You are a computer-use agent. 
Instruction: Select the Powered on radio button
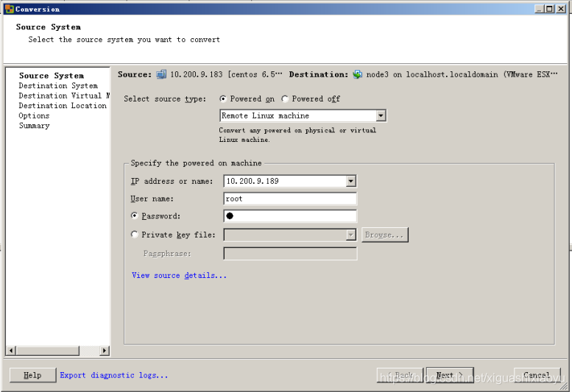[x=223, y=99]
